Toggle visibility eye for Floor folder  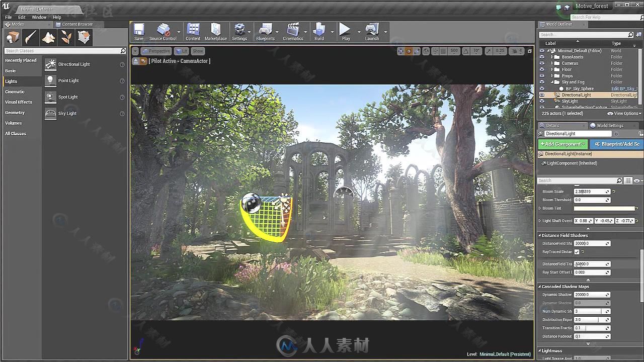(x=542, y=69)
